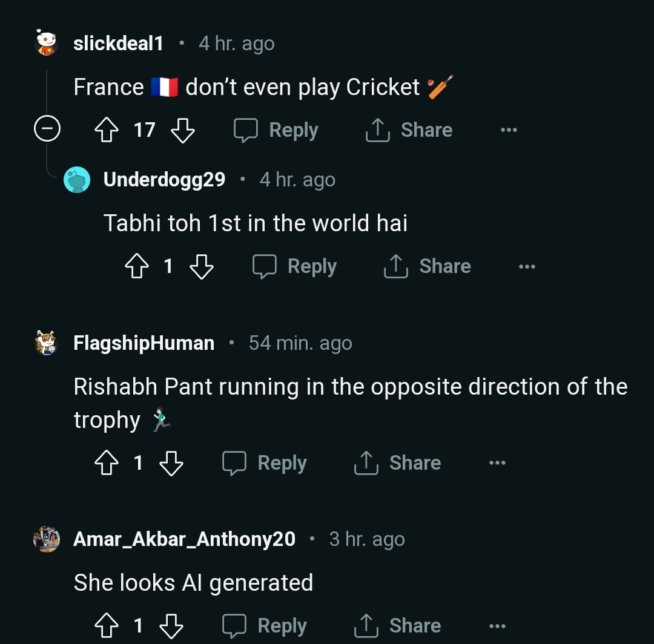Tap Amar_Akbar_Anthony20's avatar picture
This screenshot has height=644, width=654.
coord(47,539)
